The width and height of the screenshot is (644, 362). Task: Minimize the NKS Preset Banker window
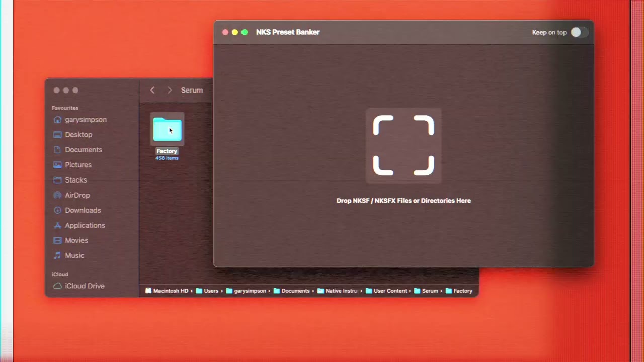coord(235,32)
